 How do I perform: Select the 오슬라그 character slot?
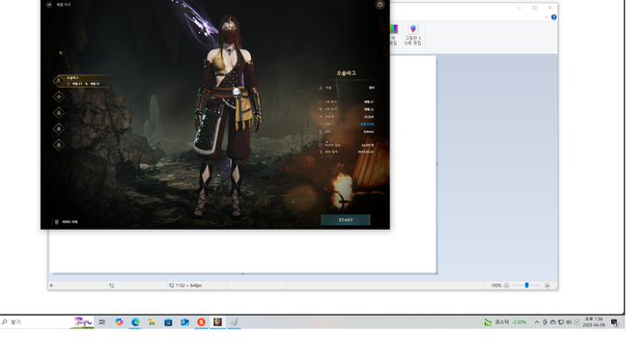[83, 80]
